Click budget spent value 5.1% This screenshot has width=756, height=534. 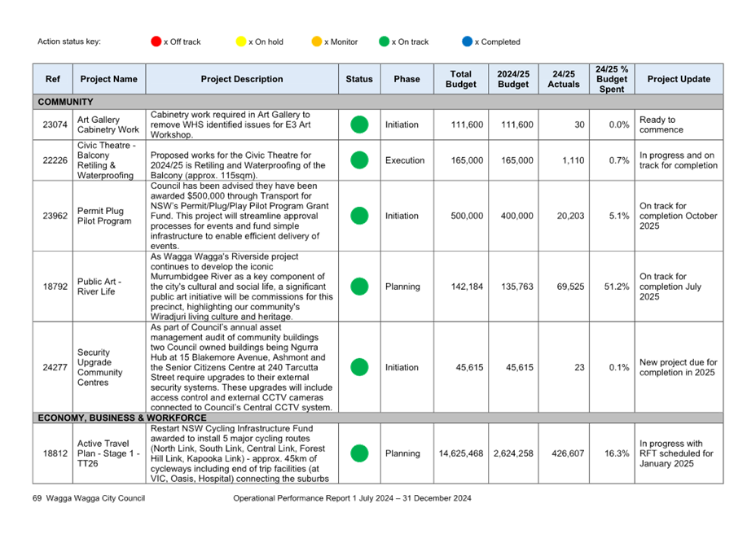coord(619,216)
